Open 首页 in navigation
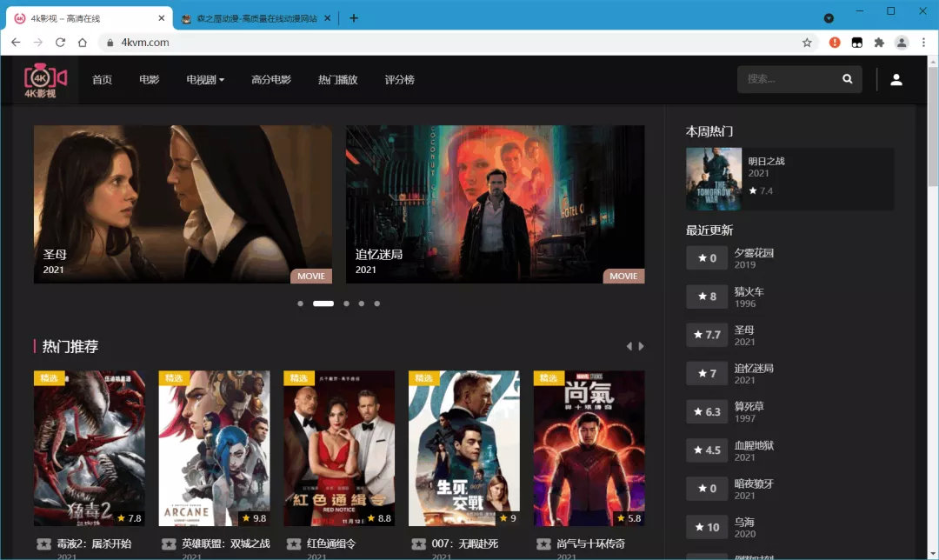Image resolution: width=939 pixels, height=560 pixels. tap(102, 80)
